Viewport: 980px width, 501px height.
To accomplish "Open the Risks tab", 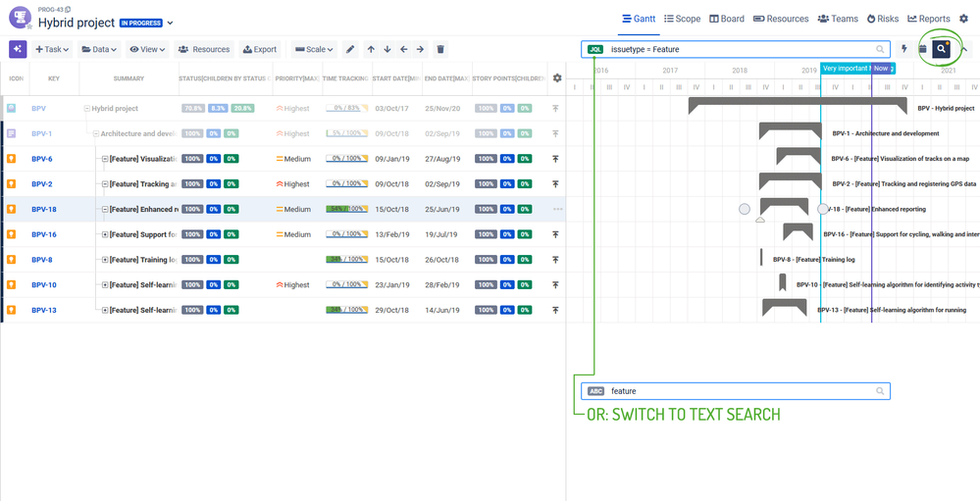I will click(883, 19).
